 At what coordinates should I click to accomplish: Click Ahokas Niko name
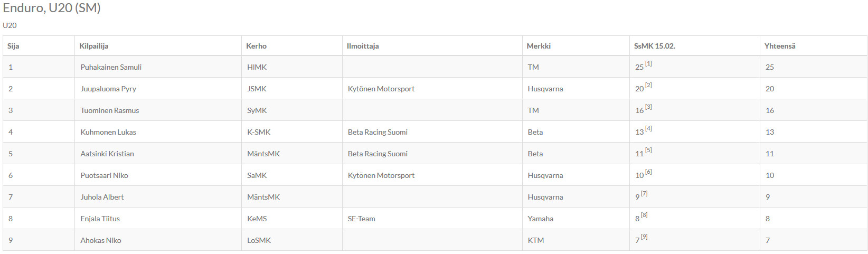click(x=101, y=240)
